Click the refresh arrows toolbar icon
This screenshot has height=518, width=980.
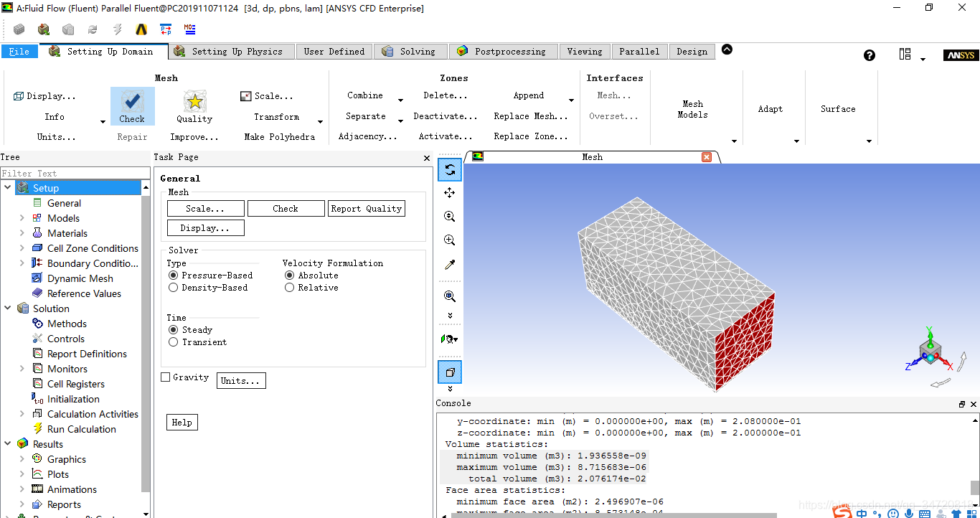pos(93,29)
